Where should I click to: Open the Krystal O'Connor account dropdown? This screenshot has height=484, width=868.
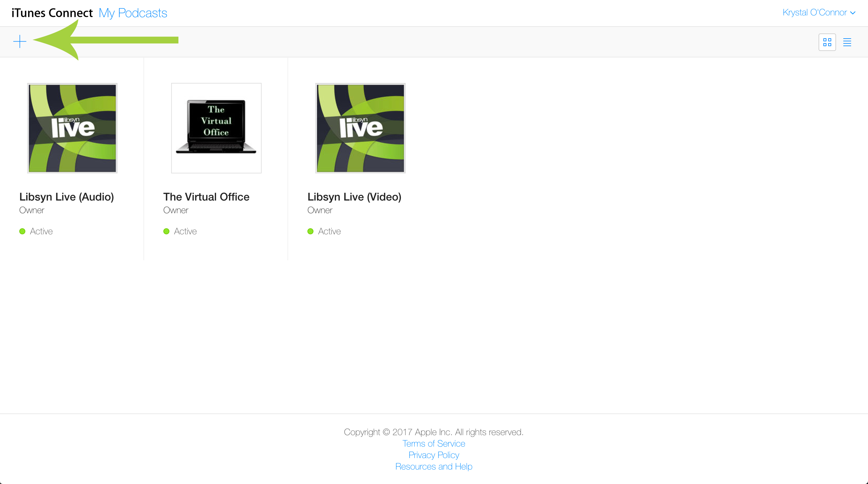click(819, 12)
